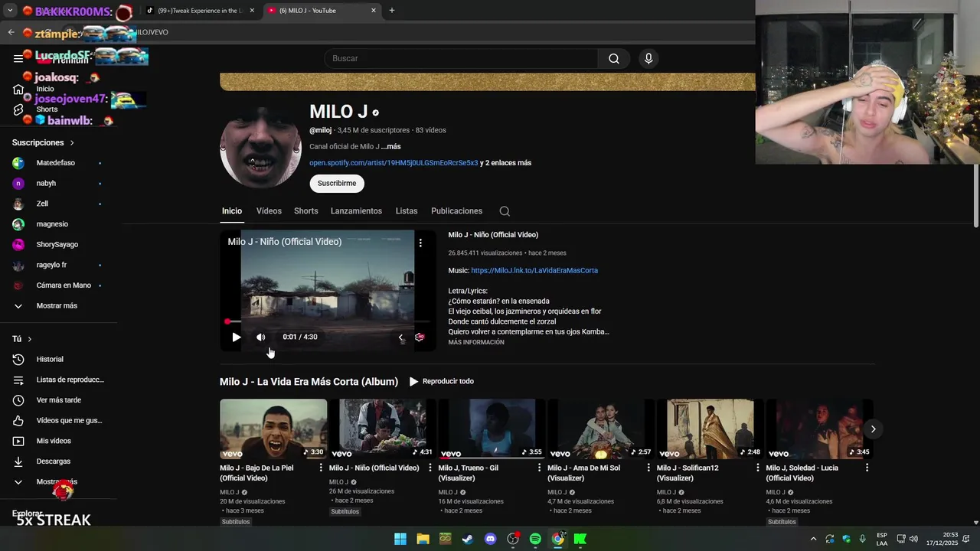
Task: Click the left chevron in featured player controls
Action: (400, 337)
